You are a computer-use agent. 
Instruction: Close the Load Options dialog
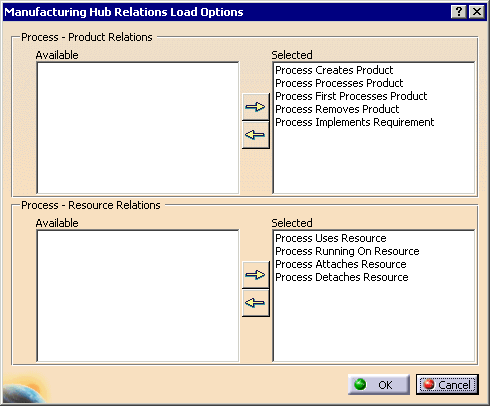[x=477, y=12]
